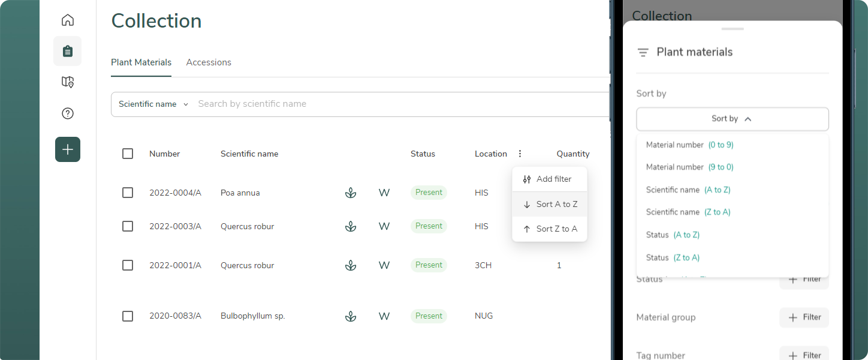Click the filter lines icon beside Plant materials
868x360 pixels.
(643, 53)
